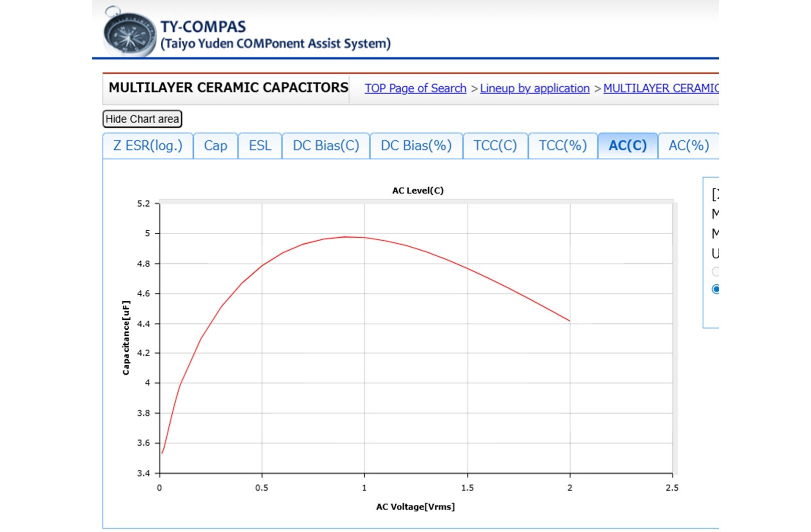Click the TY-COMPAS compass logo icon
The image size is (811, 532).
click(x=129, y=34)
